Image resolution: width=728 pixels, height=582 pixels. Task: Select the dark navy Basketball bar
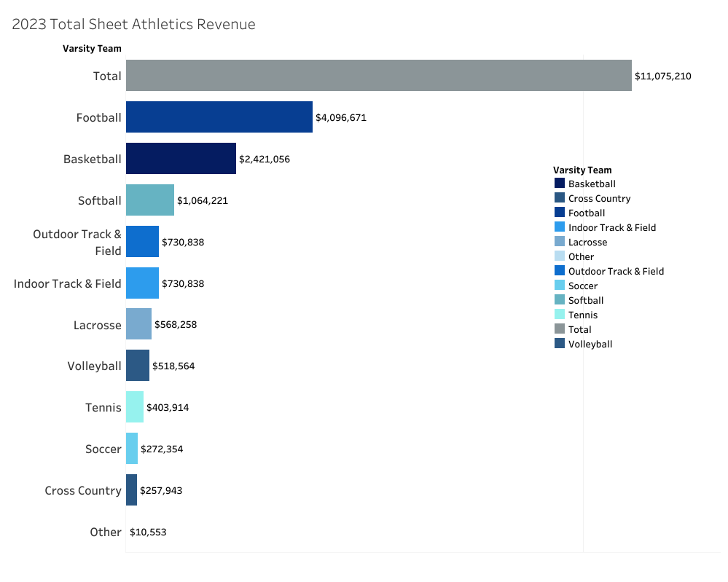point(181,159)
